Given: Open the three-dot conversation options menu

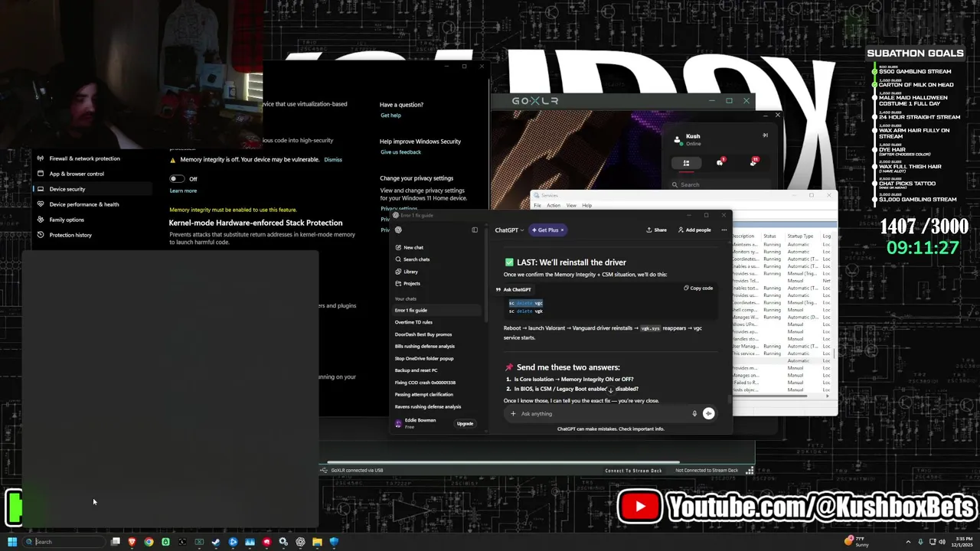Looking at the screenshot, I should 724,230.
